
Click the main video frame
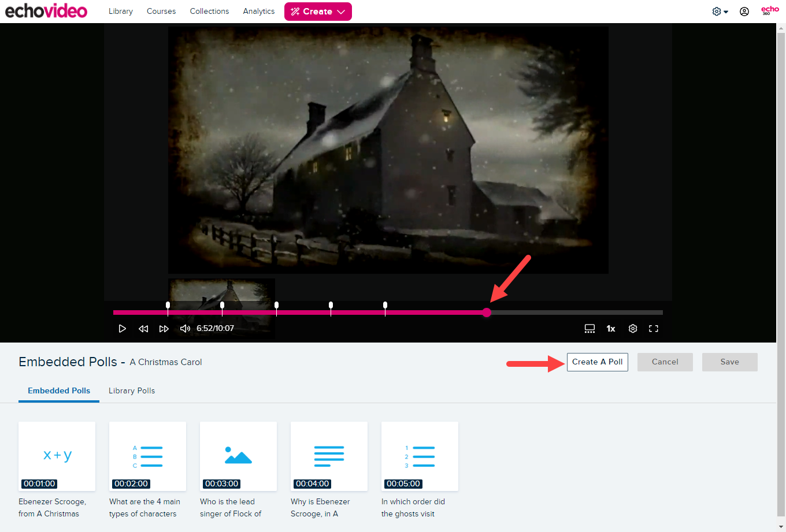[x=388, y=150]
